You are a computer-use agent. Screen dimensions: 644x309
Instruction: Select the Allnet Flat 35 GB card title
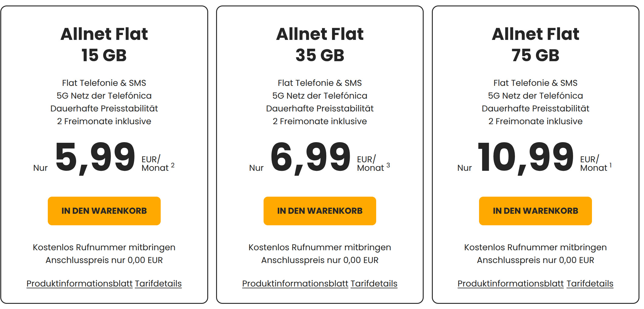(x=320, y=44)
